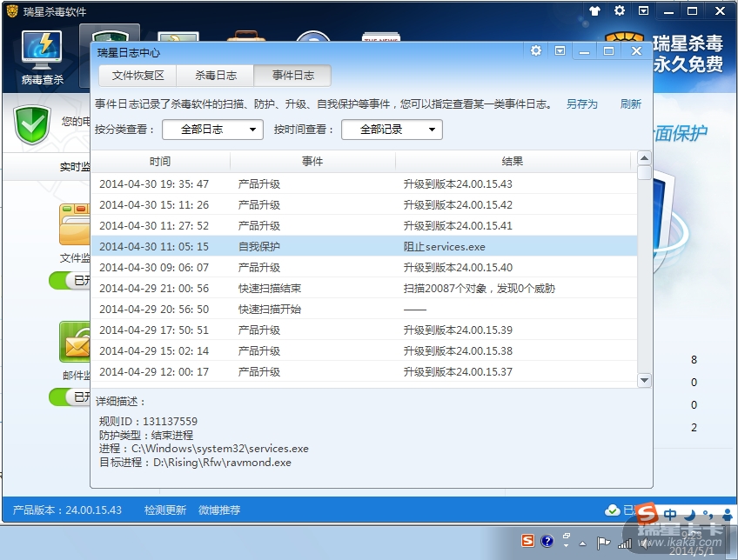Open the 按时间查看 全部记录 dropdown
The width and height of the screenshot is (738, 560).
pyautogui.click(x=392, y=130)
